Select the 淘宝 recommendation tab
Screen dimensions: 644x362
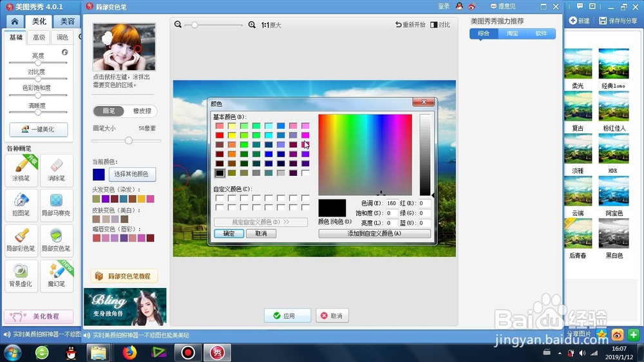pos(512,33)
